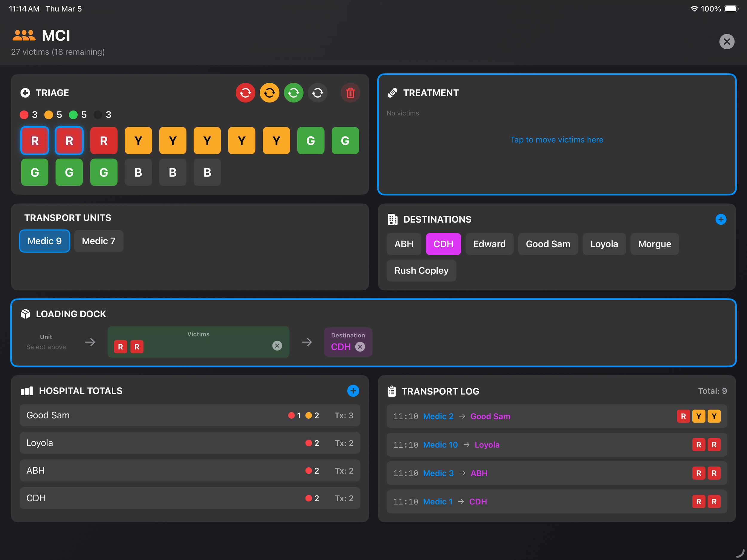Tap the red triage refresh icon
The width and height of the screenshot is (747, 560).
(x=245, y=93)
